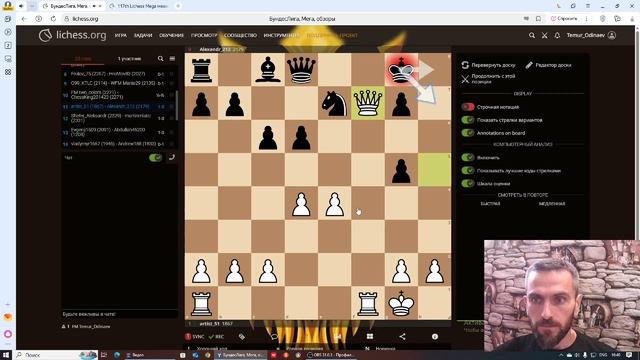The height and width of the screenshot is (360, 640).
Task: Click the tags icon below board
Action: (x=242, y=336)
